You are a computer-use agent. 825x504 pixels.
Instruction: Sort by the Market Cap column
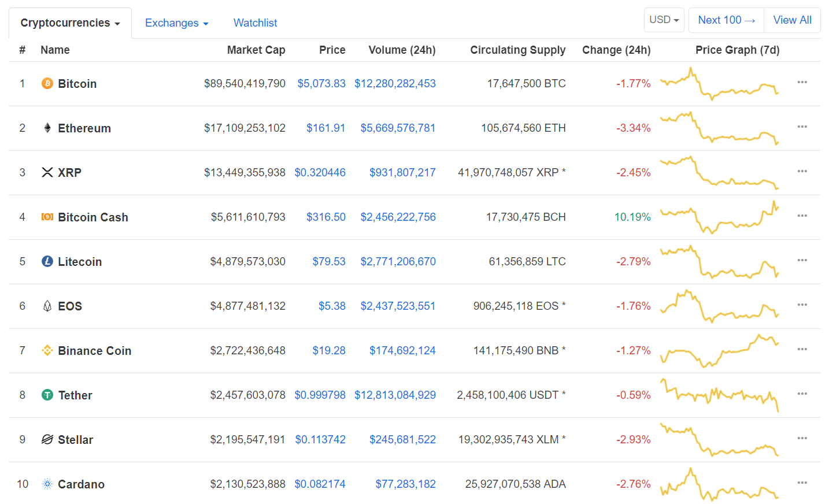coord(256,50)
